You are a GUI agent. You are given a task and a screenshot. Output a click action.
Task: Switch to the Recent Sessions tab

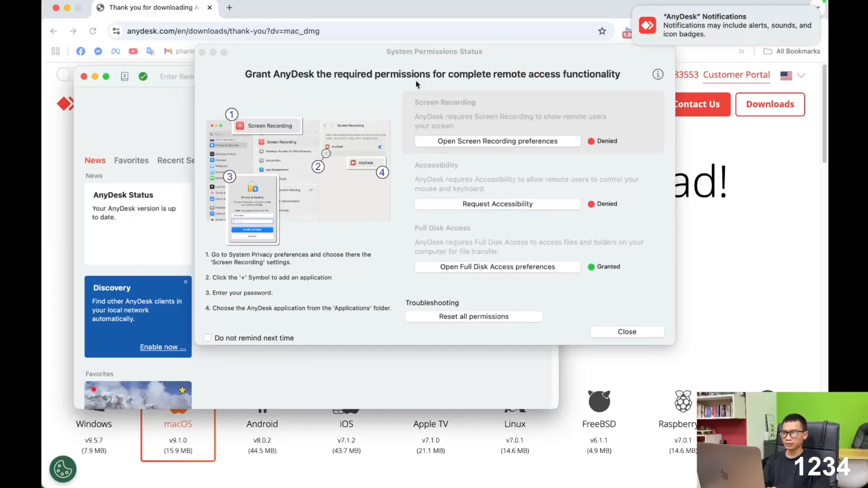pyautogui.click(x=176, y=160)
